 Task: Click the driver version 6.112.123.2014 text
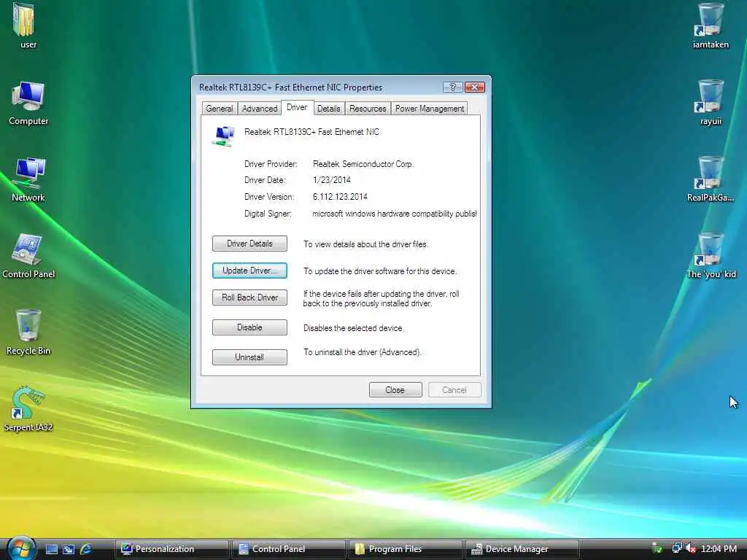(340, 197)
